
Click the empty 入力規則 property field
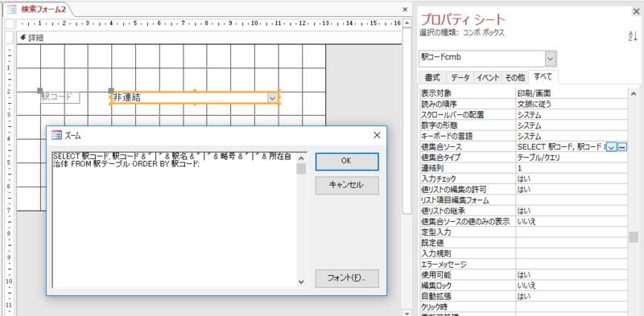coord(572,253)
